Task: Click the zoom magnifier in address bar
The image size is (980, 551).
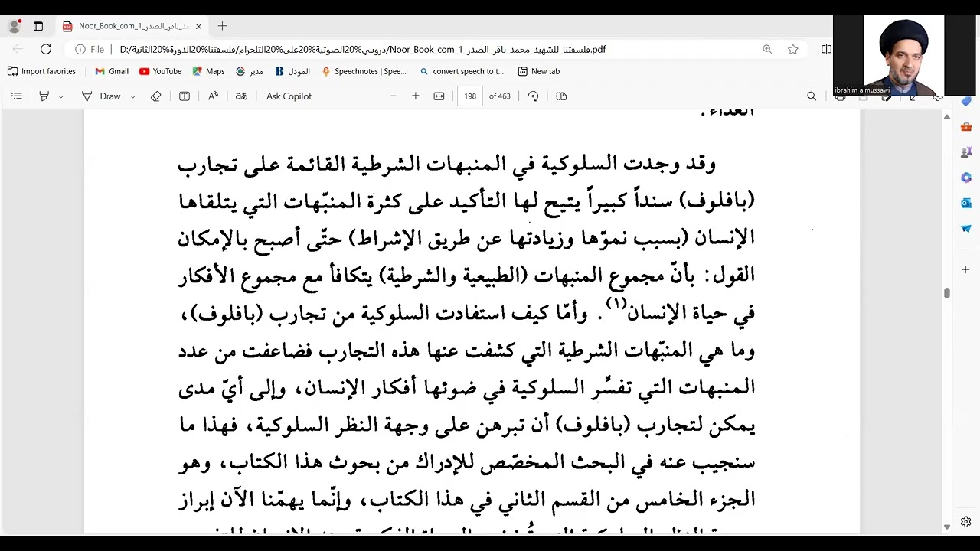Action: coord(767,49)
